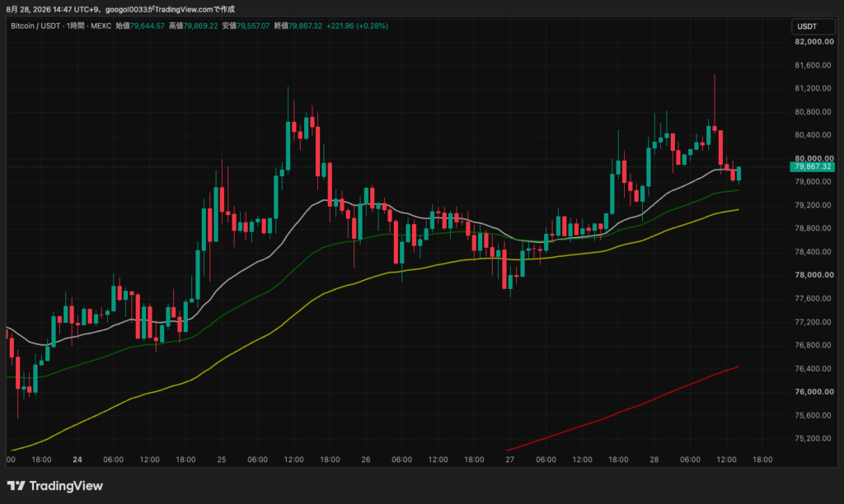This screenshot has width=844, height=504.
Task: Click the 81,600.00 price axis label
Action: (814, 65)
